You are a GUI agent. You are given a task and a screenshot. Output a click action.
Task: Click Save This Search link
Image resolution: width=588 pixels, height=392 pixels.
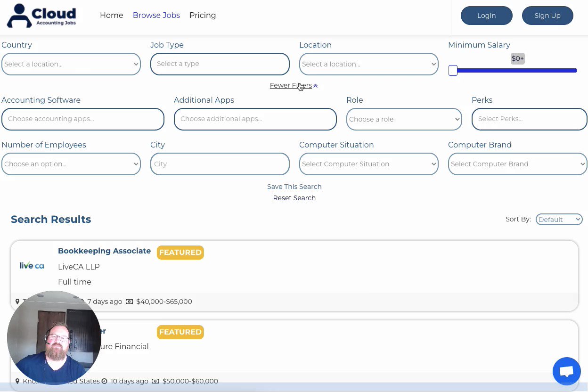click(x=294, y=187)
